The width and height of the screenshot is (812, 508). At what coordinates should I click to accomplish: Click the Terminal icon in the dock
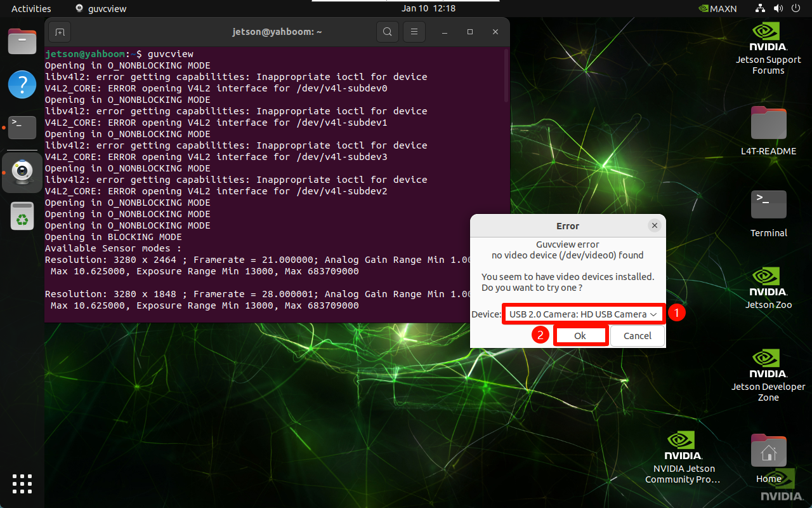(x=22, y=128)
